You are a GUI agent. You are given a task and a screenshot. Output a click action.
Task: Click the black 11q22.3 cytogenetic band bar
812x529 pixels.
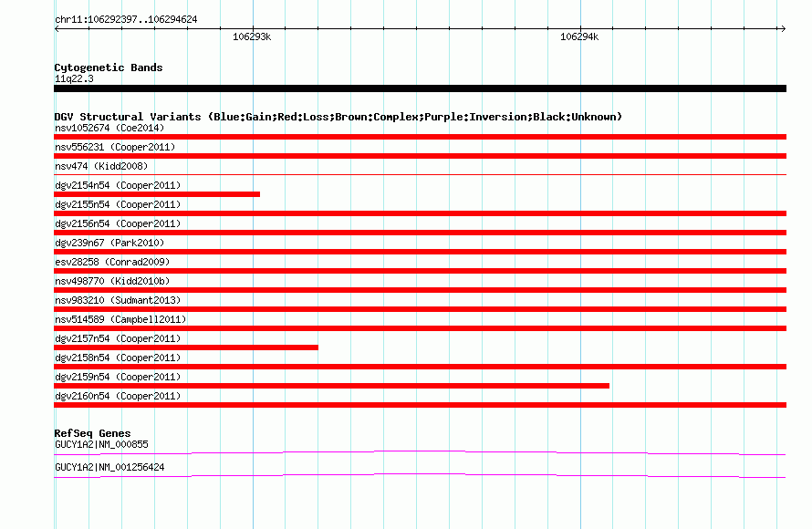(x=420, y=88)
